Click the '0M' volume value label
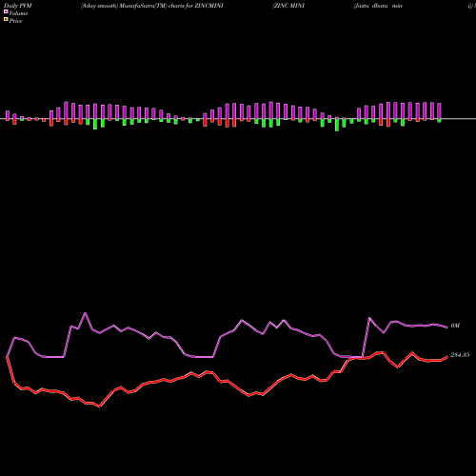Image resolution: width=476 pixels, height=476 pixels. (455, 326)
